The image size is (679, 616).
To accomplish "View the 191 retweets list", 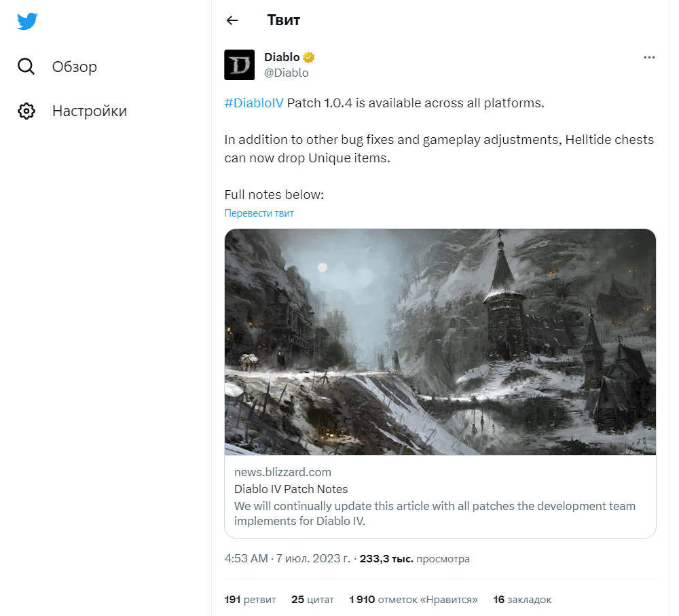I will 250,599.
